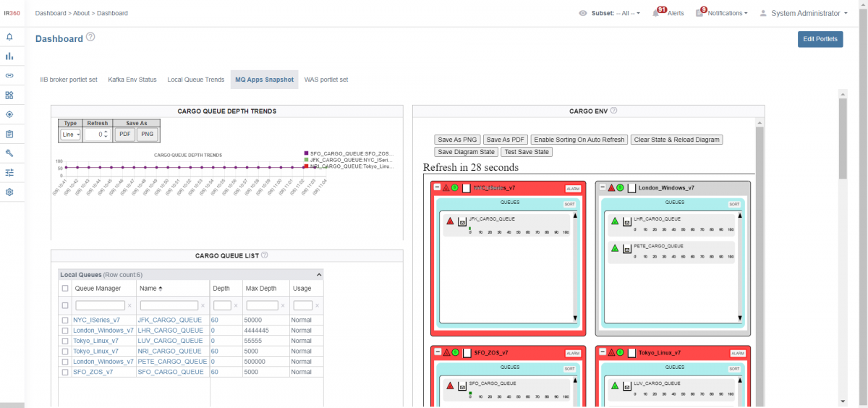Click the help icon beside Dashboard title

[90, 37]
